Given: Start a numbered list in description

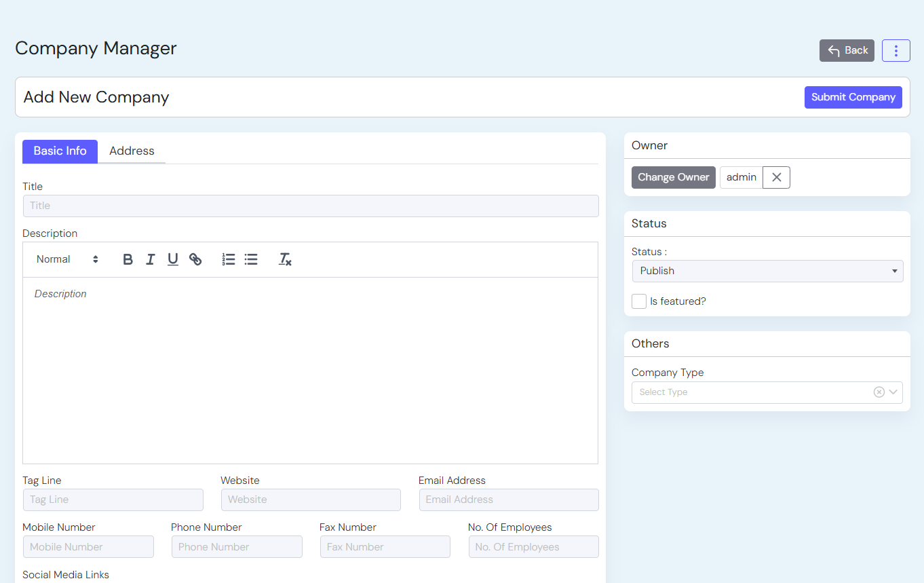Looking at the screenshot, I should [229, 259].
